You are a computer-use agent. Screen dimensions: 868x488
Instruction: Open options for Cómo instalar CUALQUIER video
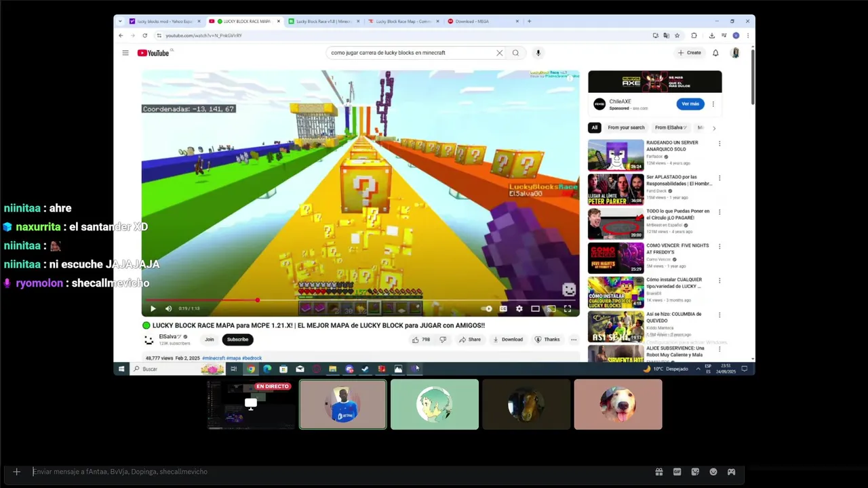click(719, 281)
